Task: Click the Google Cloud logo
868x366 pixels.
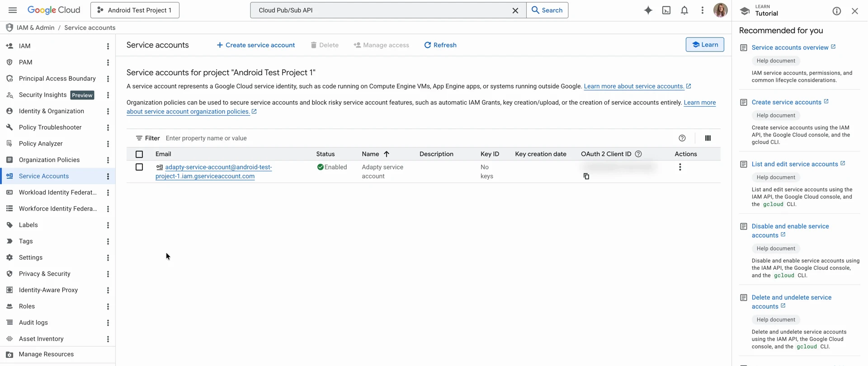Action: point(54,10)
